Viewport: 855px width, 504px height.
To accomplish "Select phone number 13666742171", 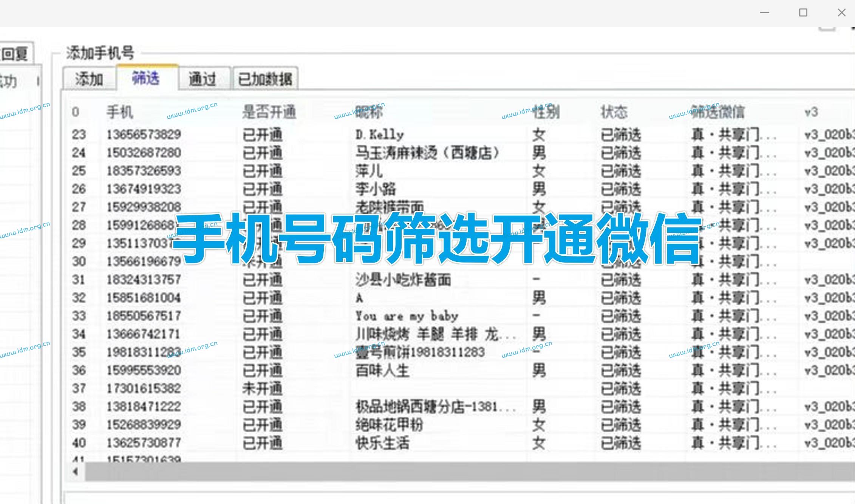I will pyautogui.click(x=144, y=334).
